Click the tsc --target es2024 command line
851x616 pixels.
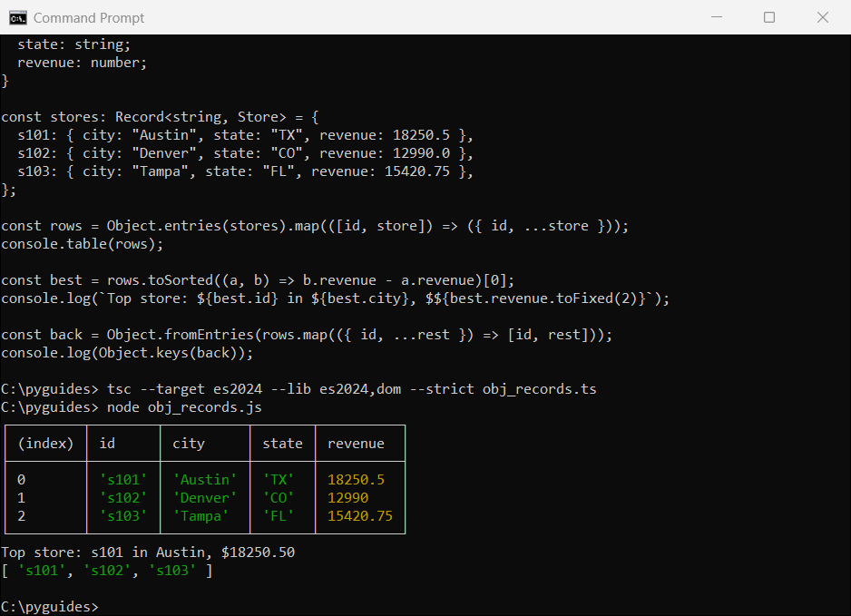click(x=298, y=389)
